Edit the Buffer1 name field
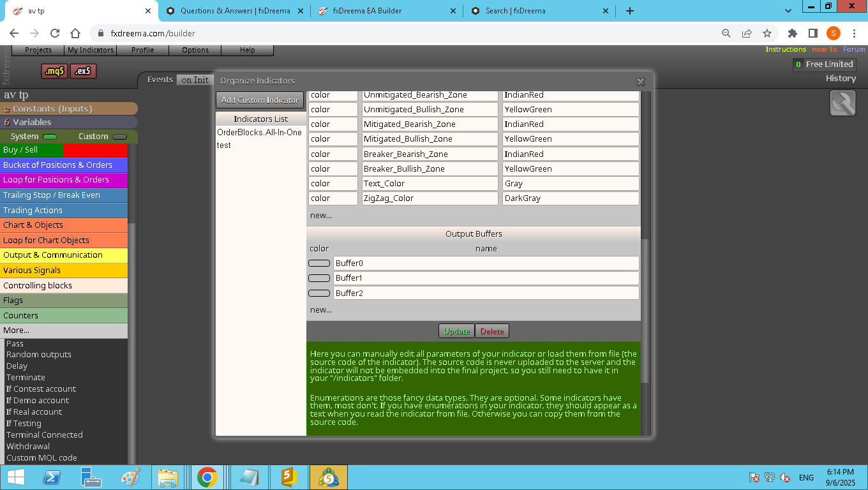Screen dimensions: 868x490 [486, 278]
